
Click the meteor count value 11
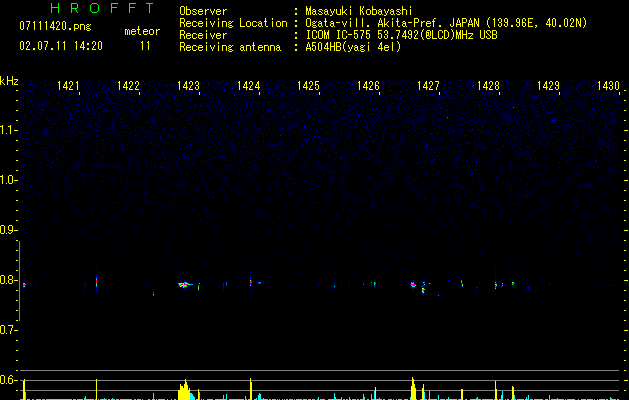pos(145,46)
